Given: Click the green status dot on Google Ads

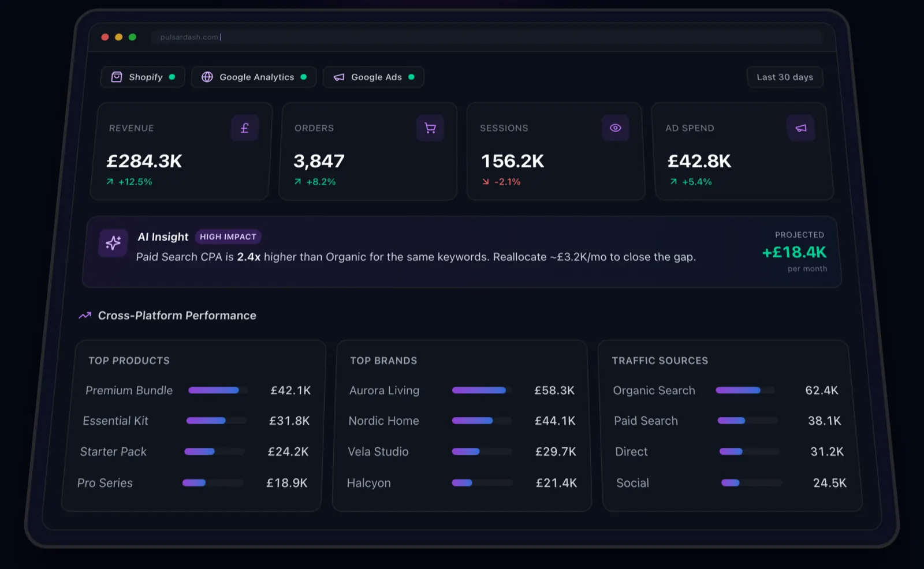Looking at the screenshot, I should point(411,77).
